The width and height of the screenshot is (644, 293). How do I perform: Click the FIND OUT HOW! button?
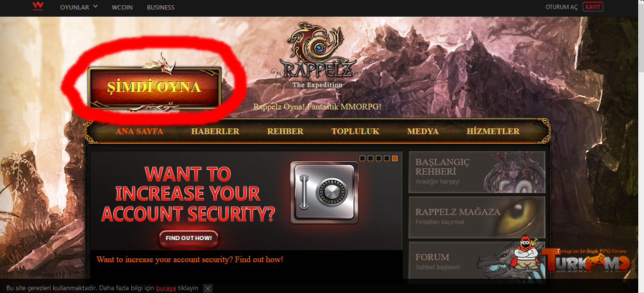coord(189,238)
